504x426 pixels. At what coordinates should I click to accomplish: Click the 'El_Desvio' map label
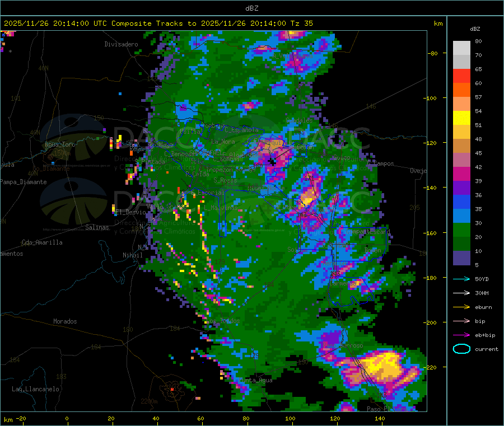(x=131, y=212)
